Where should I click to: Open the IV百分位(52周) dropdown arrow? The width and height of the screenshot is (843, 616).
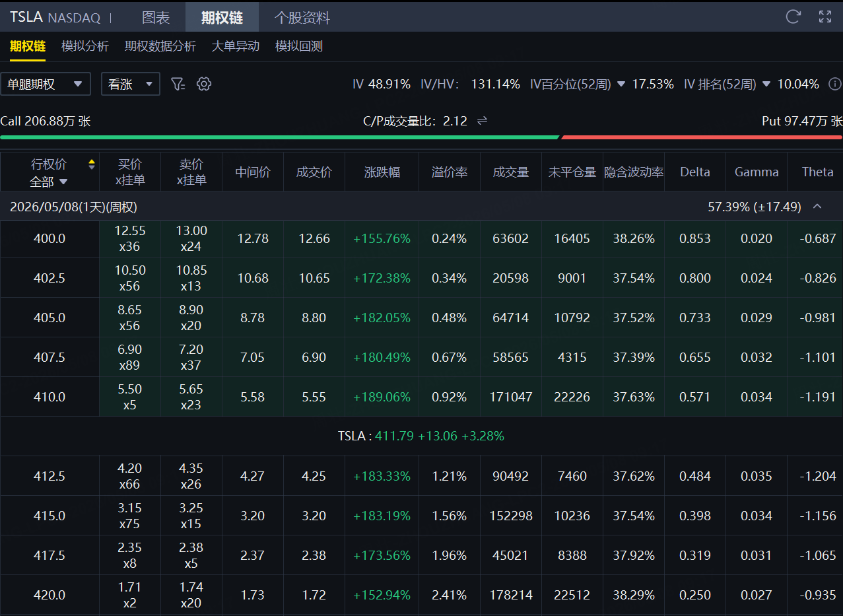click(621, 85)
